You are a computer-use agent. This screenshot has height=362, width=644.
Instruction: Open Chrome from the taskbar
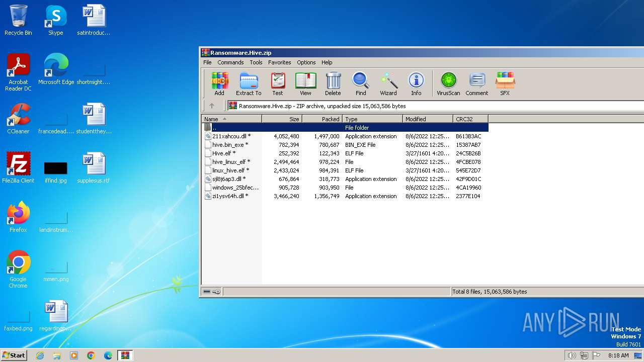[91, 355]
